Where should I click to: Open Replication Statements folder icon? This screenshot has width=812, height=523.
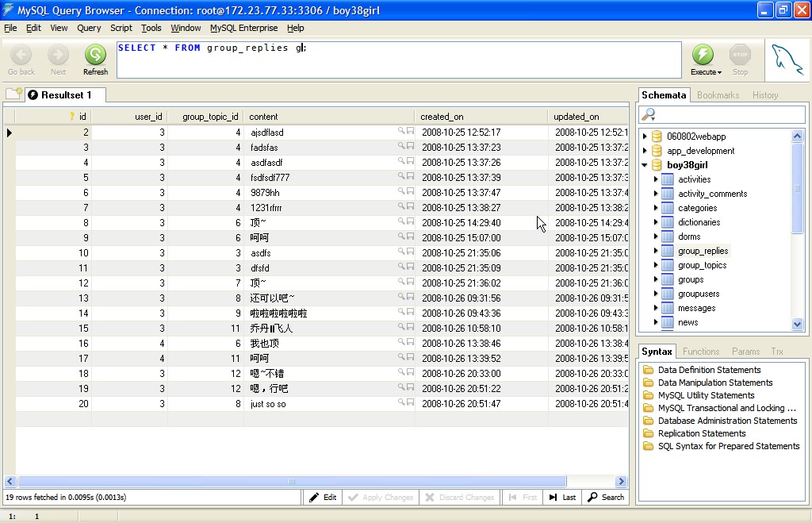tap(648, 433)
